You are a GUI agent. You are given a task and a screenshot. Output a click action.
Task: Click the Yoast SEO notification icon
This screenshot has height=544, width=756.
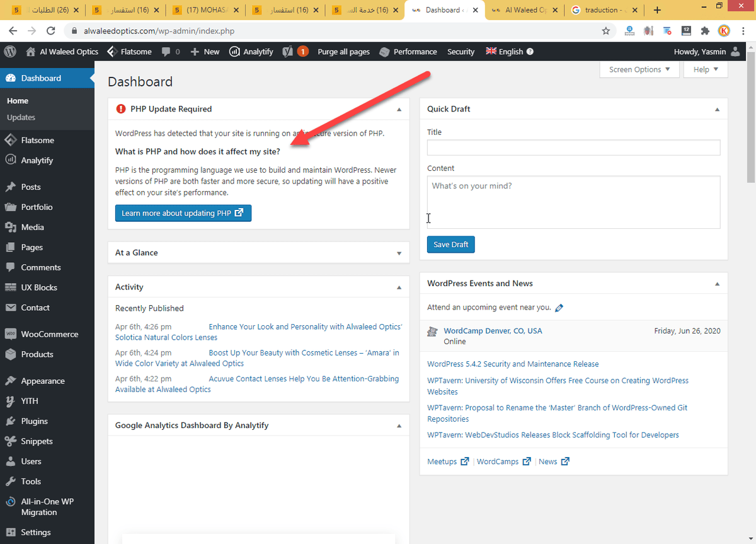tap(295, 52)
